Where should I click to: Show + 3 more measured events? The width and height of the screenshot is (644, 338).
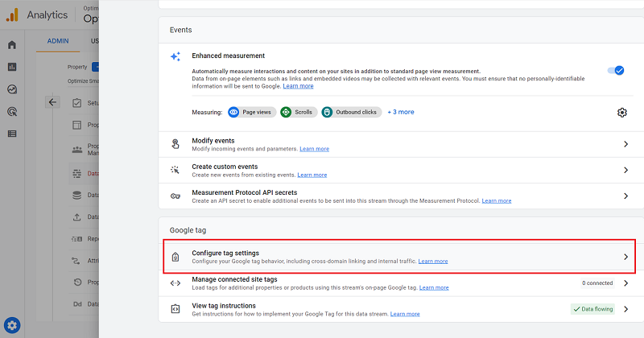tap(401, 112)
